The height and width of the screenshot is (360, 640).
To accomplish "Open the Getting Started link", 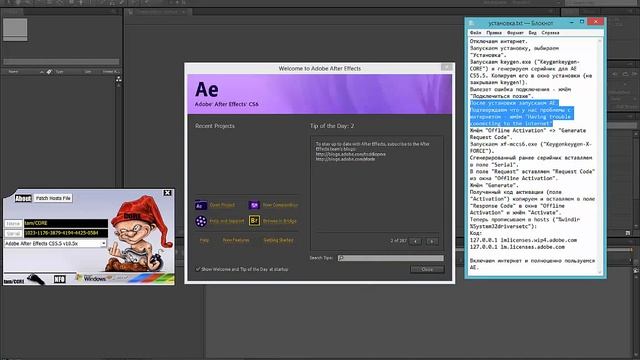I will coord(278,240).
